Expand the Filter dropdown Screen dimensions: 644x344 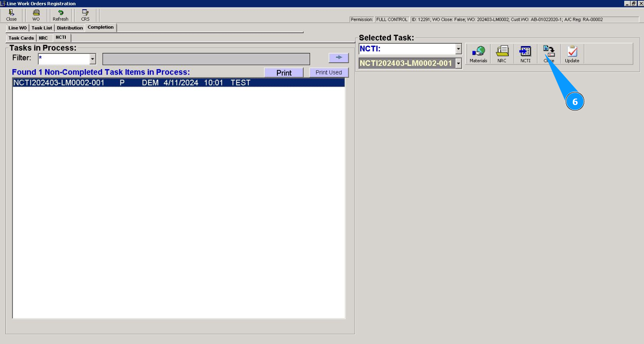pyautogui.click(x=92, y=59)
